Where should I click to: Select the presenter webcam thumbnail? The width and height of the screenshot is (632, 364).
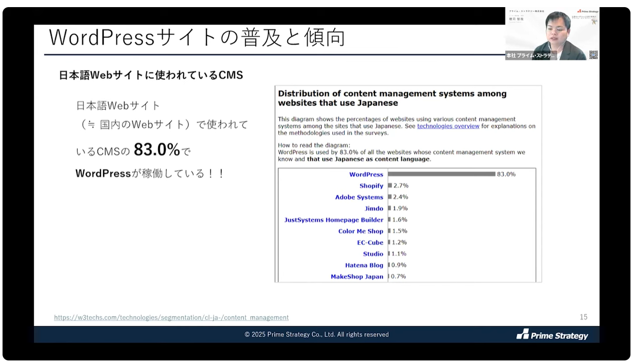pyautogui.click(x=552, y=34)
